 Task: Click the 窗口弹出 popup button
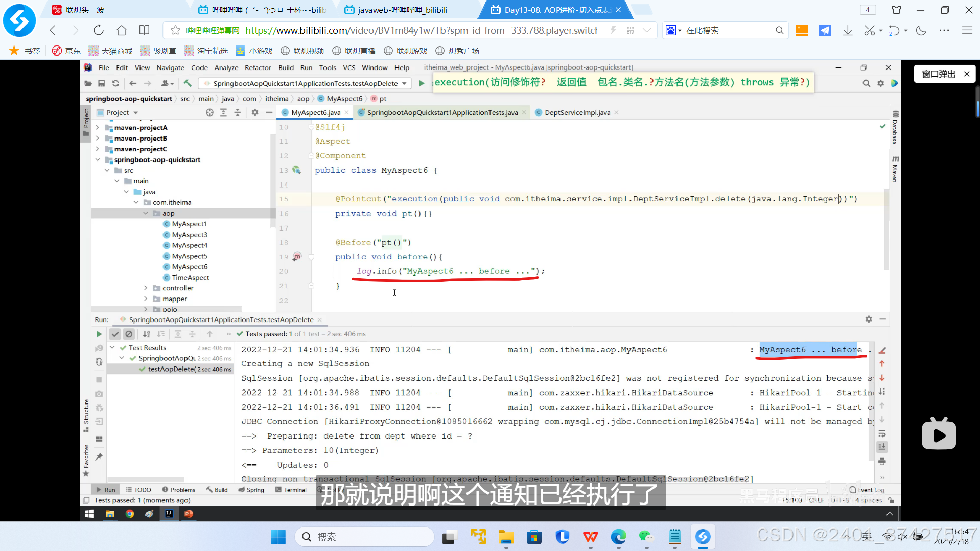pyautogui.click(x=938, y=74)
